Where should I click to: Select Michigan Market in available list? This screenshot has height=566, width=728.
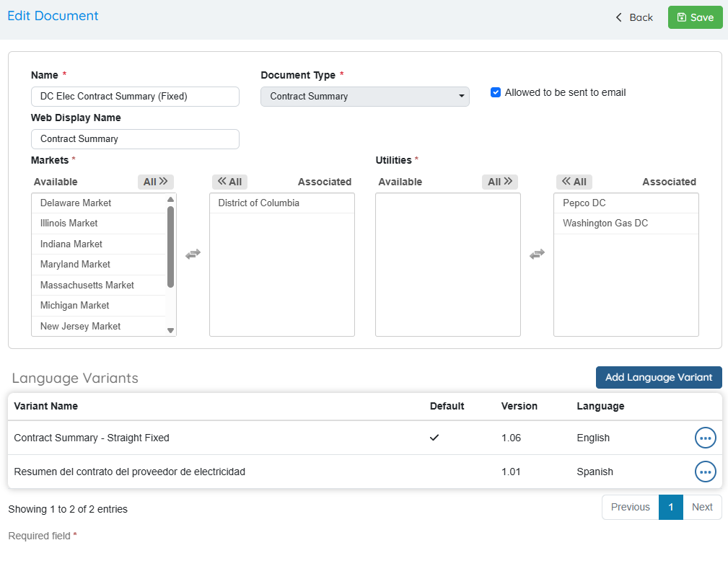(99, 306)
